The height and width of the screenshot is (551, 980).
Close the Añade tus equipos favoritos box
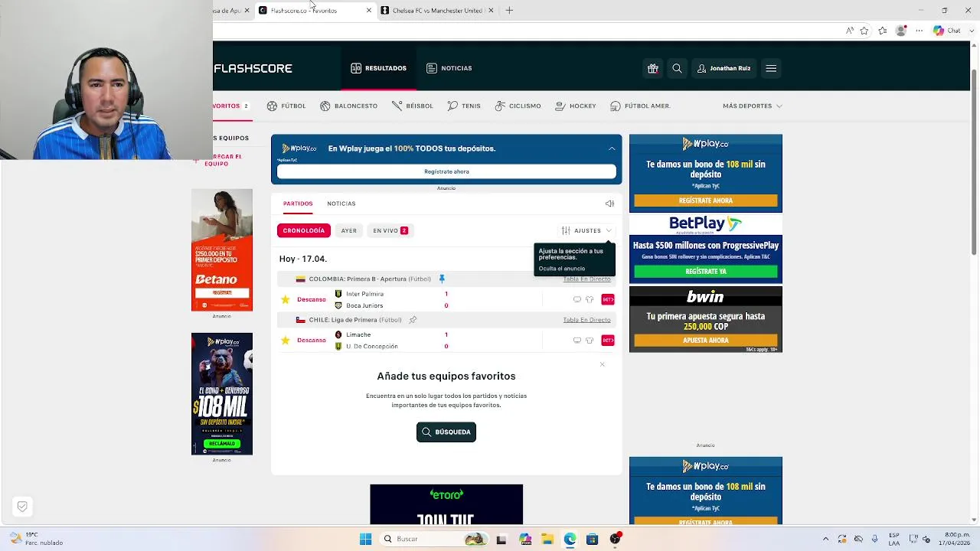point(603,364)
